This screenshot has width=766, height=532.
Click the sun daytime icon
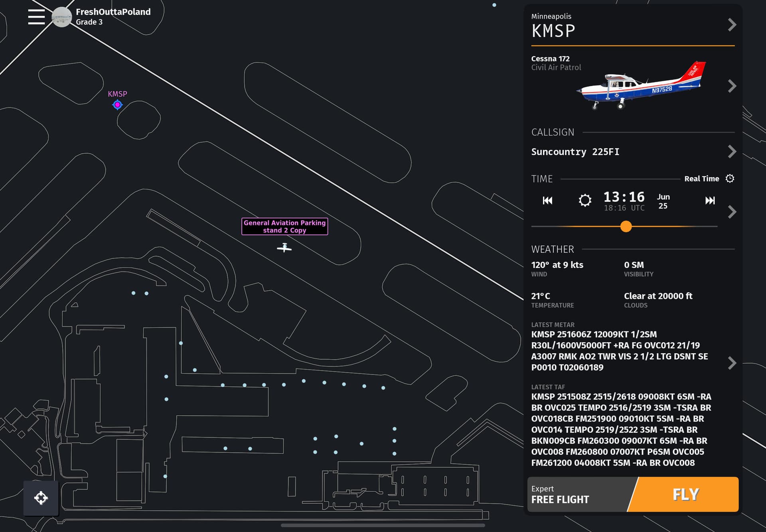click(x=585, y=200)
